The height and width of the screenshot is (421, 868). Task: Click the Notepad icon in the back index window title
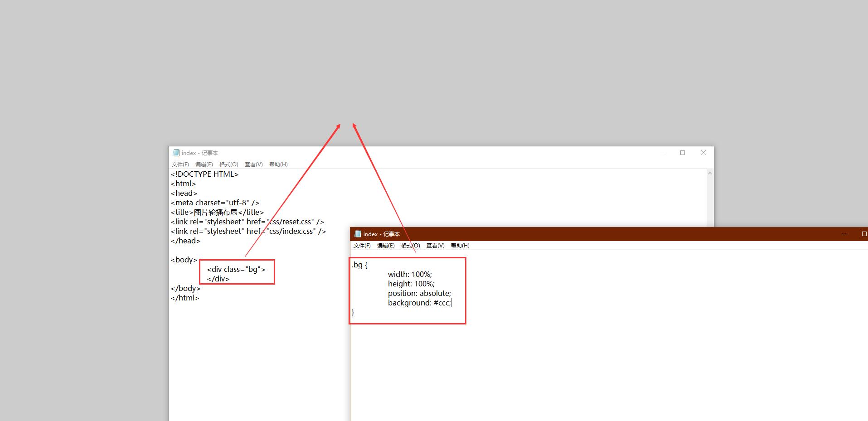point(176,153)
